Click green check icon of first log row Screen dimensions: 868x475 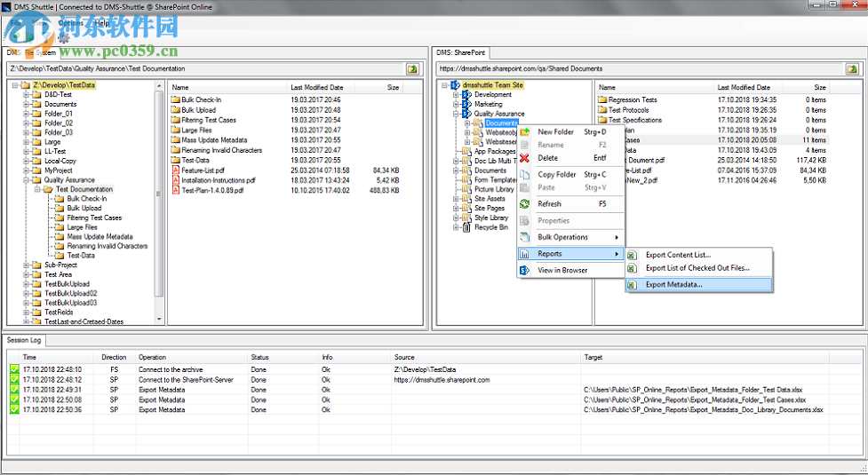click(14, 369)
